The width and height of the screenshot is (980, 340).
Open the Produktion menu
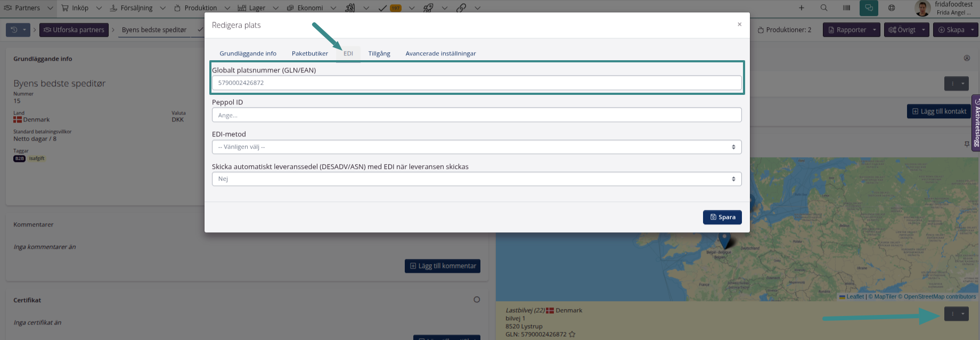click(195, 8)
